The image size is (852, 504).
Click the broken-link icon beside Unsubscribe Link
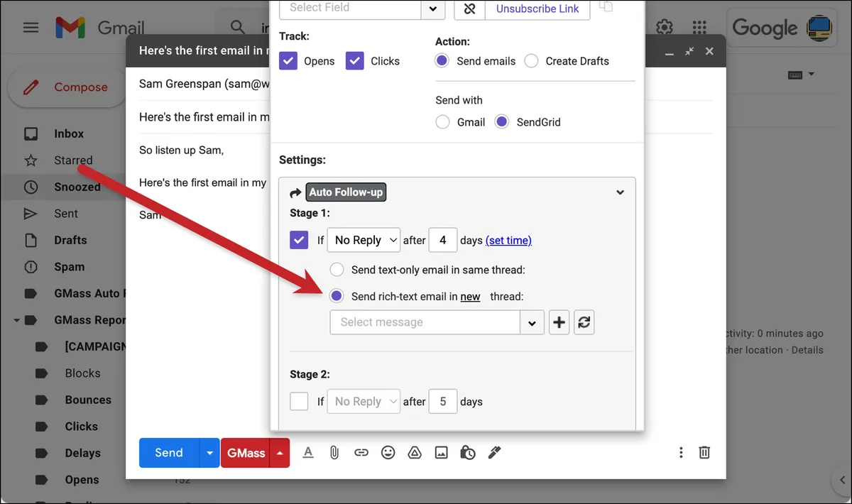click(x=469, y=9)
